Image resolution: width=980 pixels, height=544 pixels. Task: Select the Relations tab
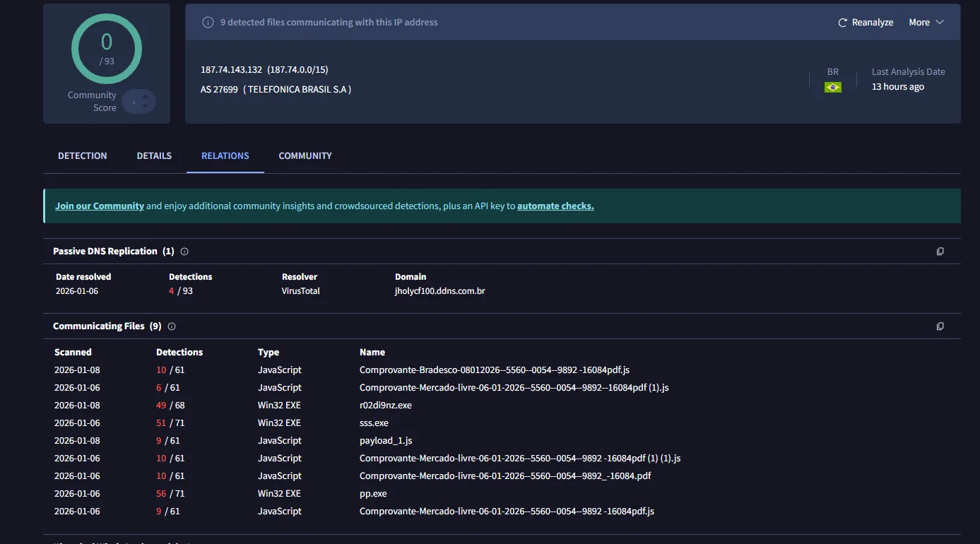point(225,155)
